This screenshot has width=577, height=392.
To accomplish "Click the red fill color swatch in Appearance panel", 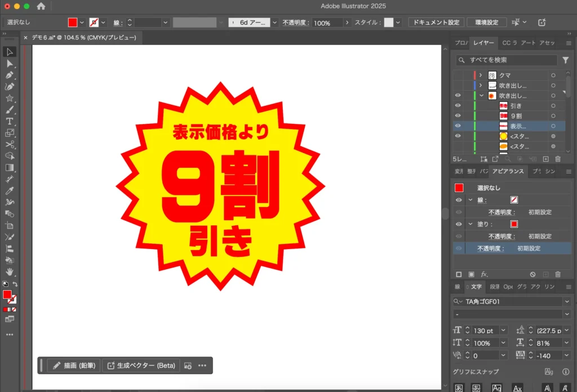I will tap(513, 224).
